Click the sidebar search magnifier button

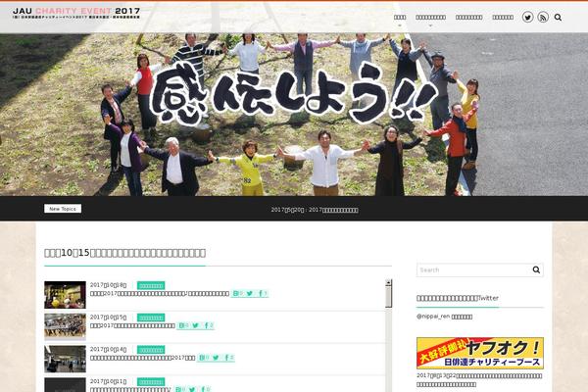(536, 269)
